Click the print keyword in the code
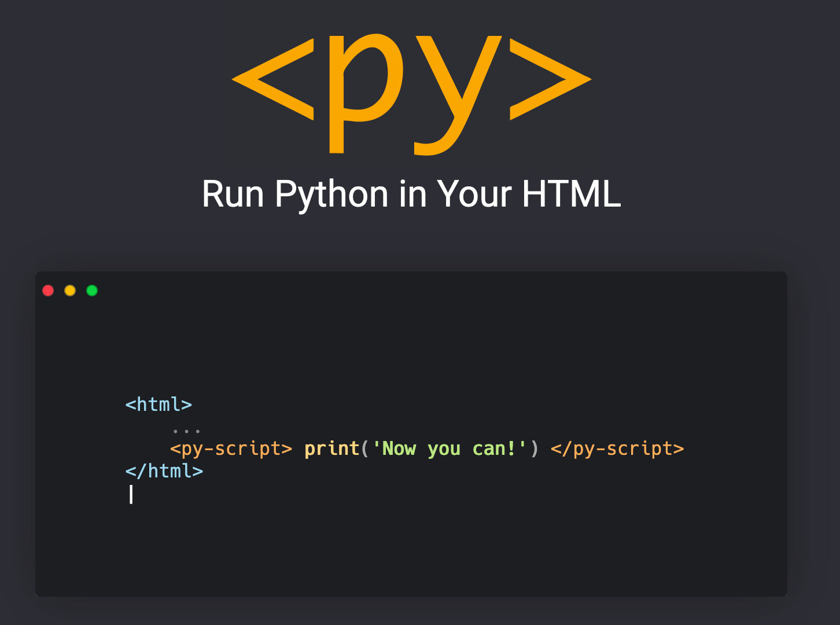The width and height of the screenshot is (840, 625). [x=332, y=448]
